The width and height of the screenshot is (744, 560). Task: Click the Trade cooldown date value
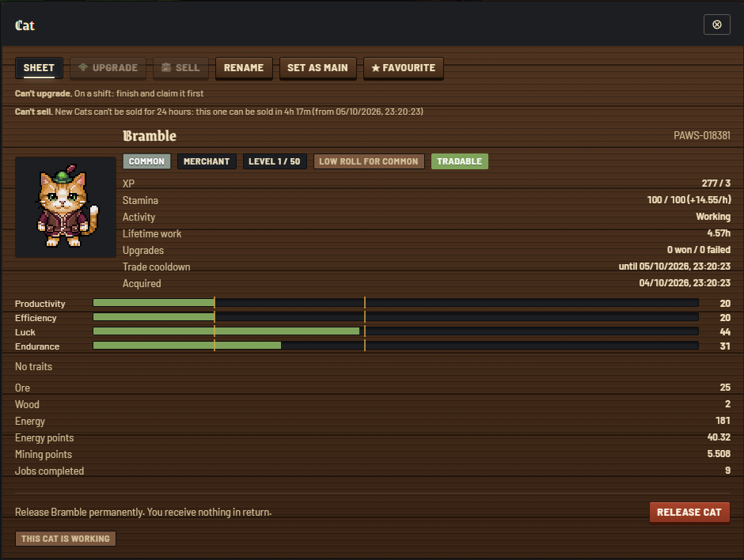(x=674, y=267)
